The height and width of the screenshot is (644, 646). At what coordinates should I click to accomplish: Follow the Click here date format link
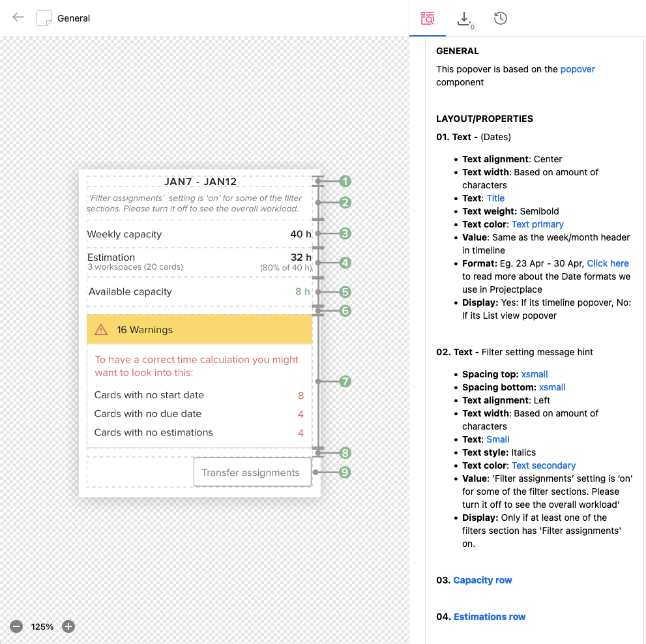click(x=608, y=263)
